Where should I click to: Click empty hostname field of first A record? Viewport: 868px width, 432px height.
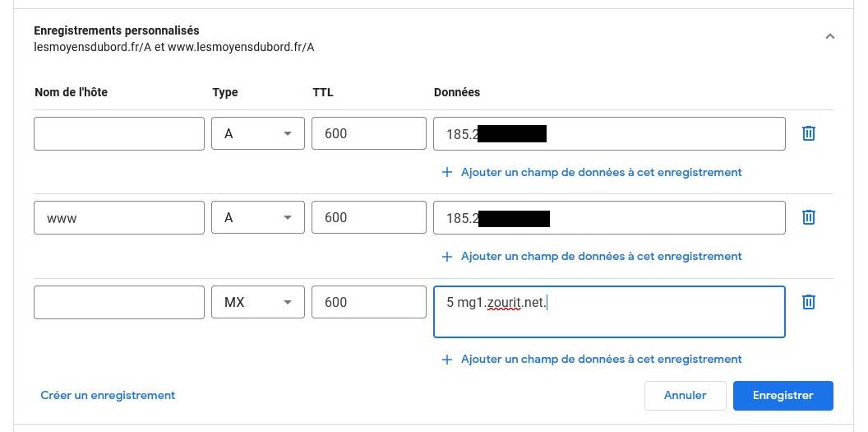pos(119,133)
